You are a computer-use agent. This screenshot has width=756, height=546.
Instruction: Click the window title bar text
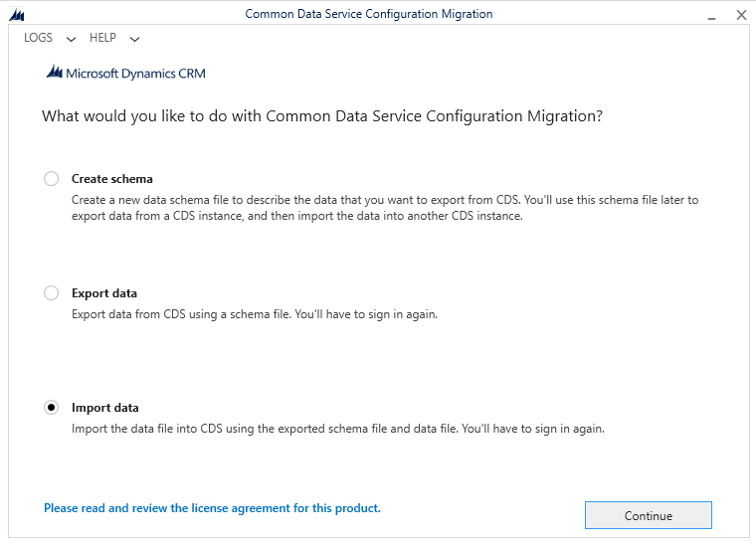[368, 14]
